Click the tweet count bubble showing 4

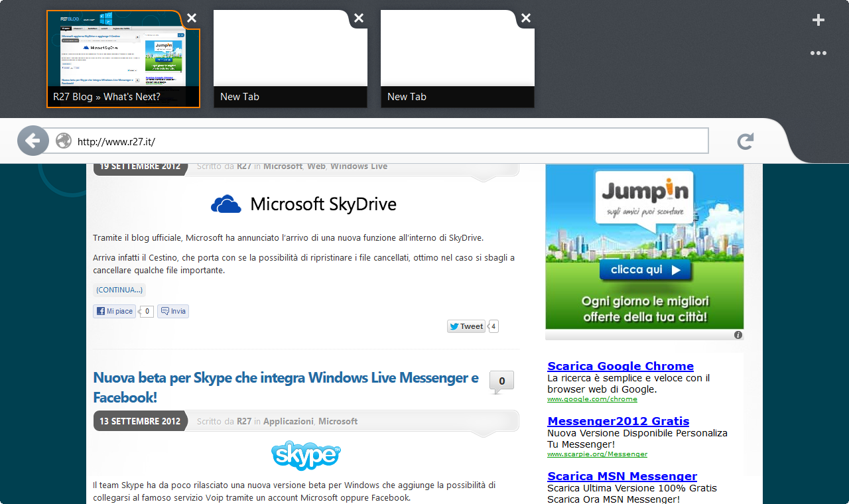tap(493, 326)
